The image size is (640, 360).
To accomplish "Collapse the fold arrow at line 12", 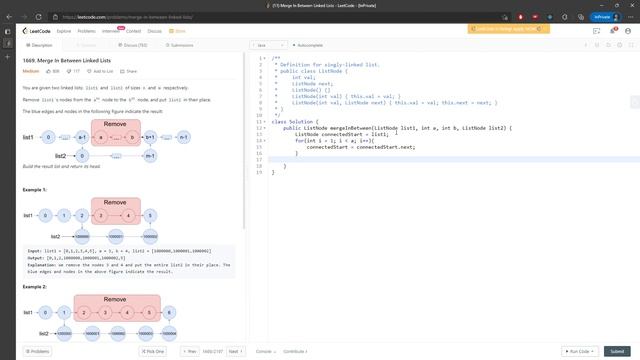I will point(264,128).
